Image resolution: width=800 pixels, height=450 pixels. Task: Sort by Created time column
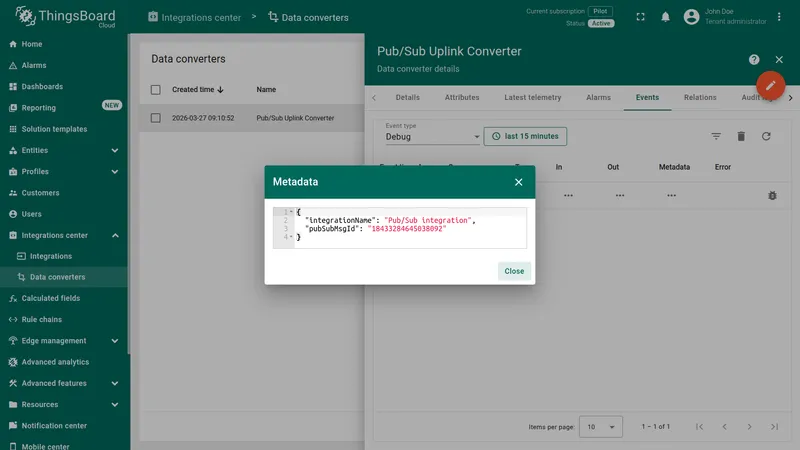tap(197, 89)
